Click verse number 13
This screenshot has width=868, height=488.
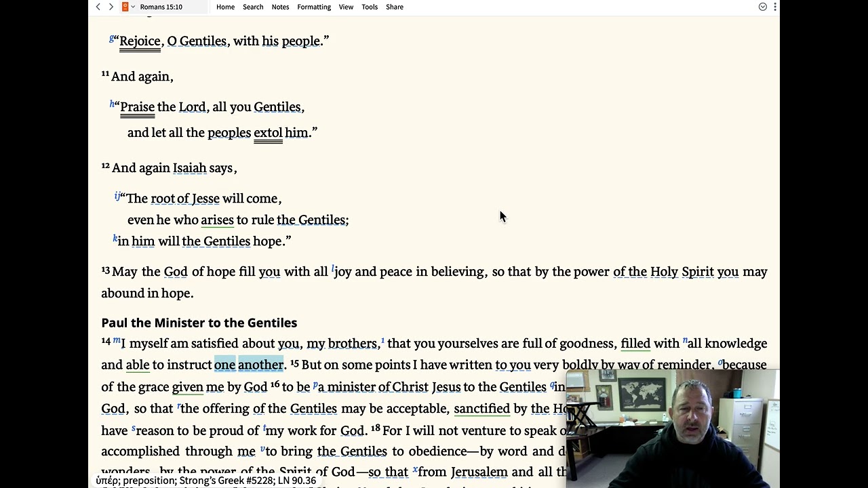coord(106,270)
